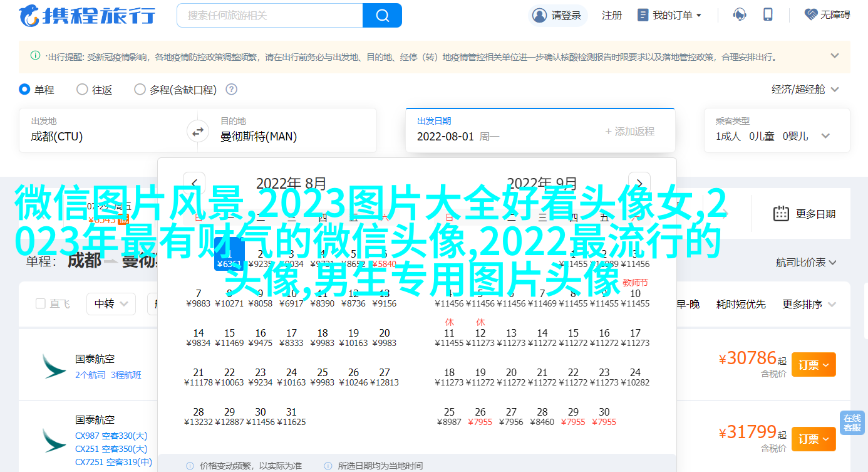
Task: Select August 10 priced ¥6917
Action: point(291,298)
